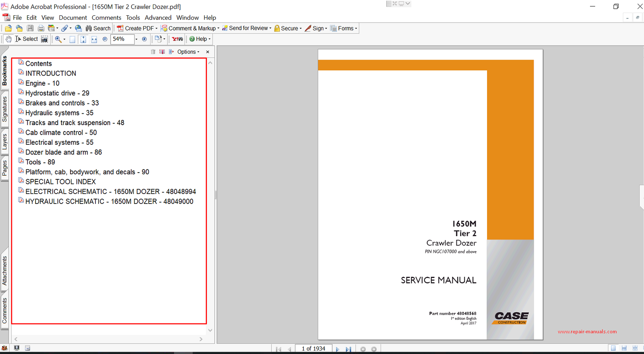Open zoom percentage dropdown arrow

coord(136,39)
